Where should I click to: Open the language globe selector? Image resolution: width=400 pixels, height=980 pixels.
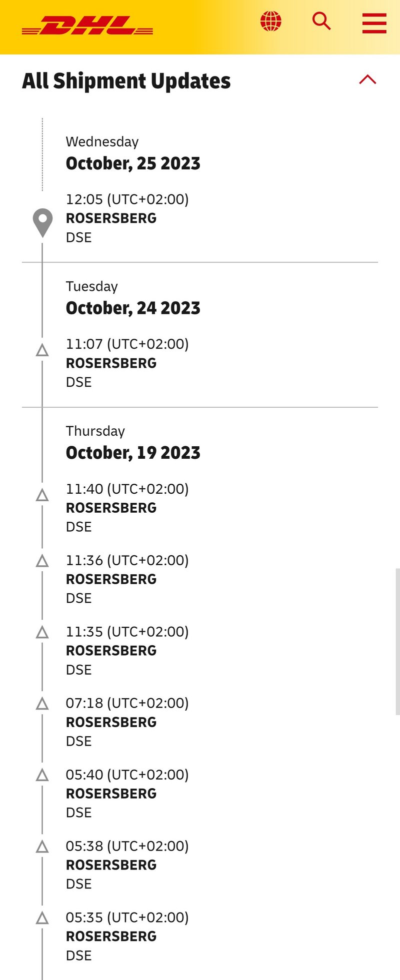tap(271, 21)
